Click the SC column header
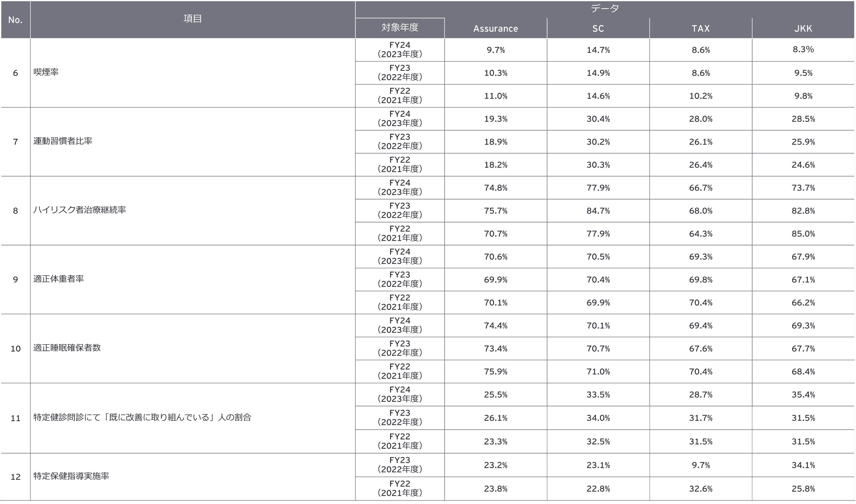856x504 pixels. [x=598, y=28]
